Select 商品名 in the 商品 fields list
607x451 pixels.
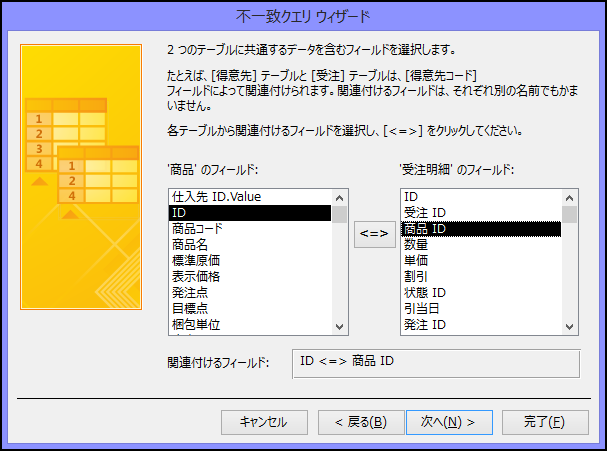click(250, 245)
